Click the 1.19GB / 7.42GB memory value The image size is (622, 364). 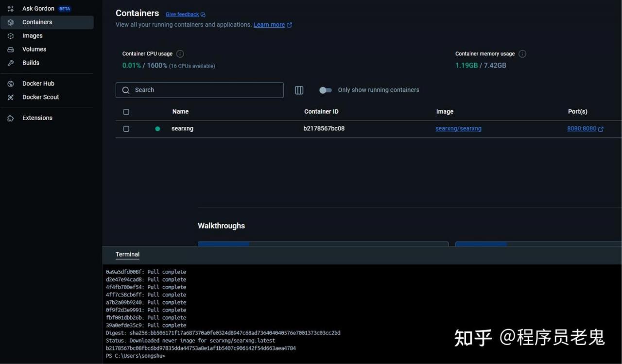click(481, 66)
